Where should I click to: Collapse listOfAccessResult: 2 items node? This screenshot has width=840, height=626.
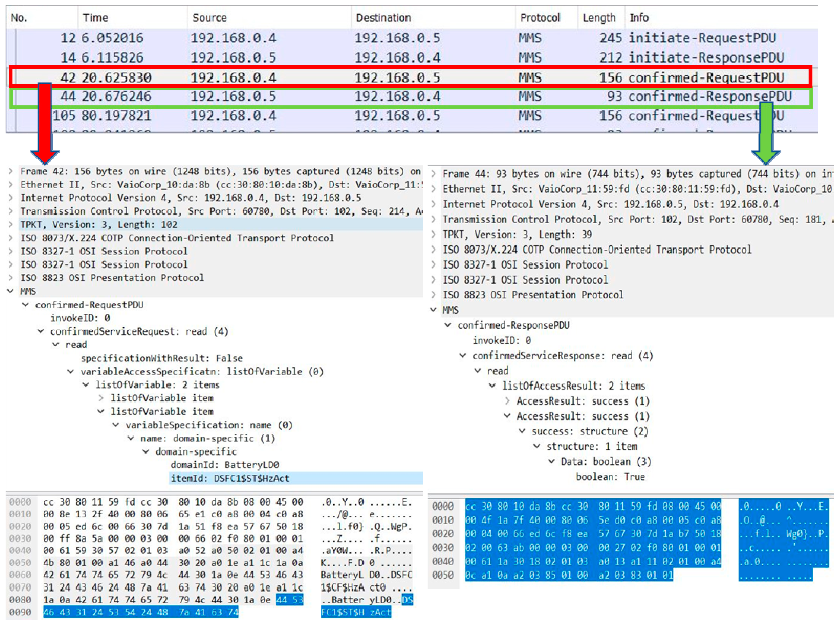click(492, 386)
